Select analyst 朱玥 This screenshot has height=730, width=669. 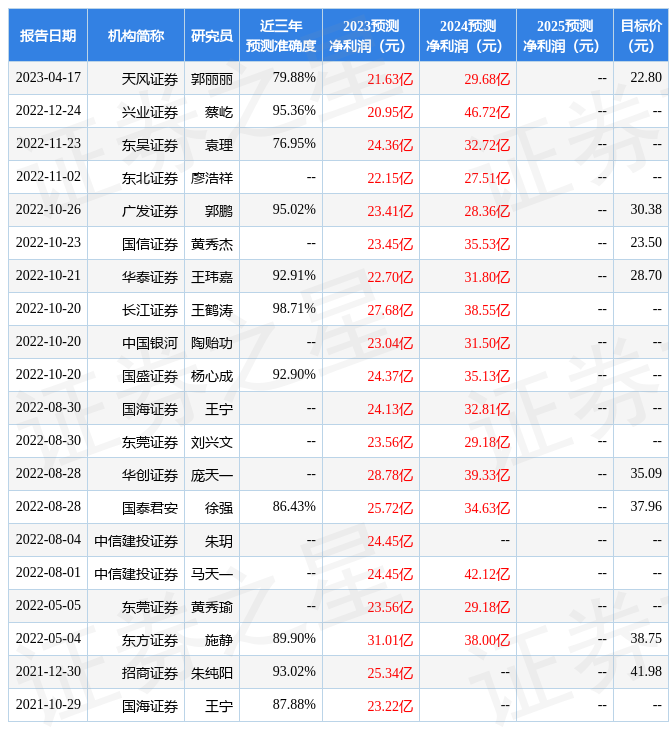(219, 541)
